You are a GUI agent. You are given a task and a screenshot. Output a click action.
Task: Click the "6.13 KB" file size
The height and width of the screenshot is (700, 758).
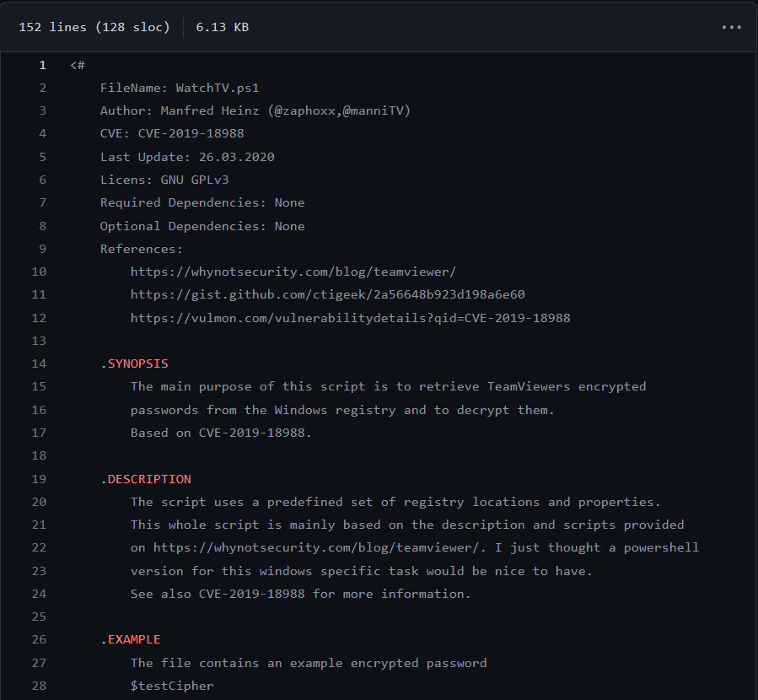point(223,27)
